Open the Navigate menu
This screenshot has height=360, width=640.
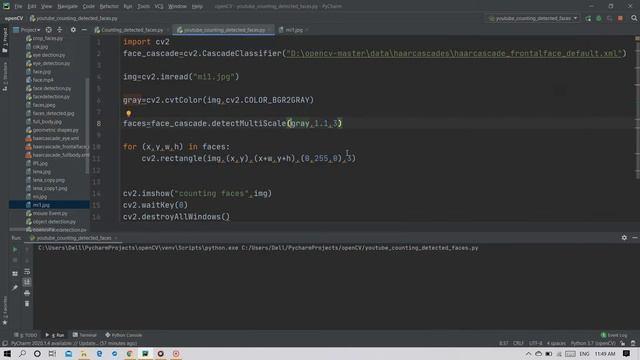point(67,7)
